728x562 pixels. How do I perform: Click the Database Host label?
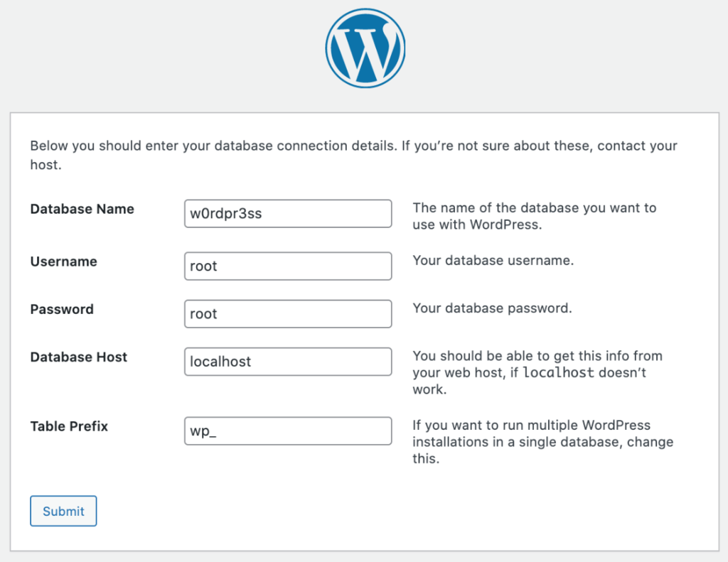78,357
